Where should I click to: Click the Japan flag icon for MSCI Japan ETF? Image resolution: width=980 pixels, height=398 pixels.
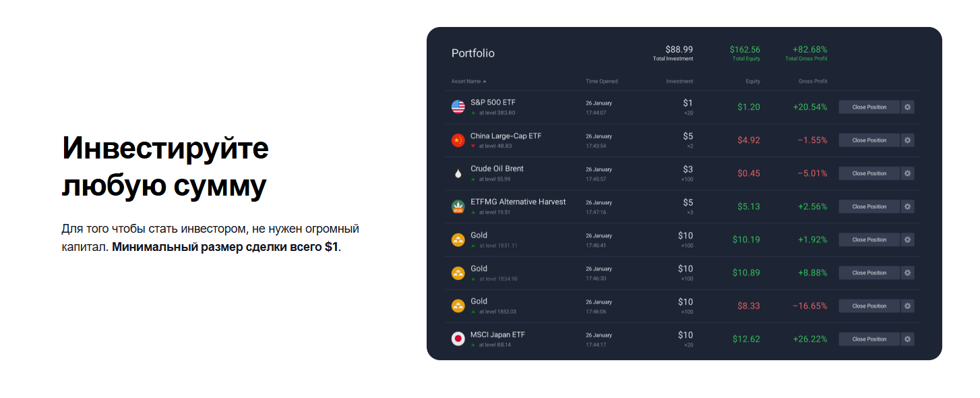coord(458,339)
